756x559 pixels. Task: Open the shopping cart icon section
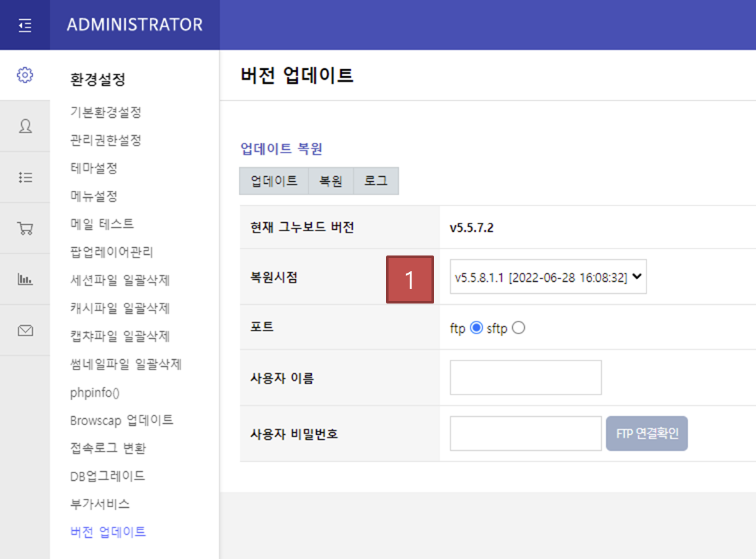coord(25,229)
